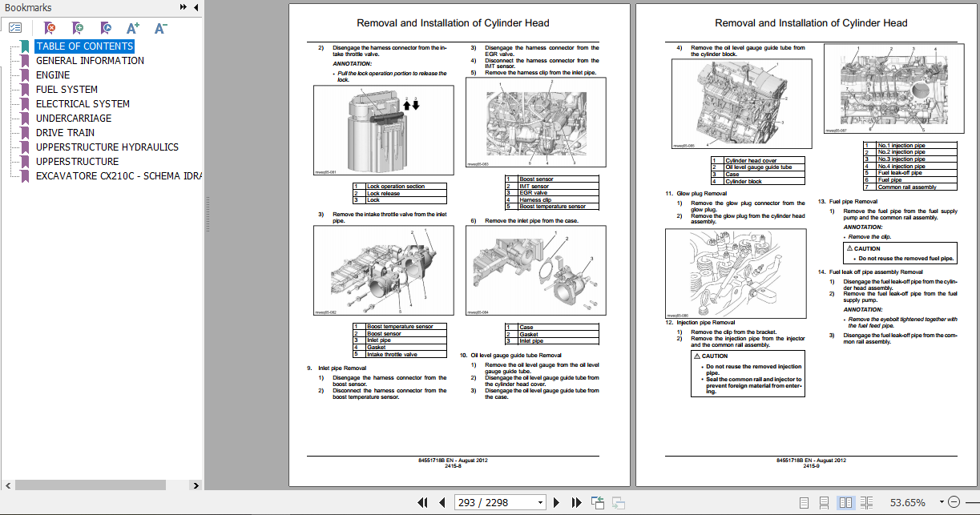Click the intake throttle valve removal diagram
The height and width of the screenshot is (515, 980).
pos(383,272)
